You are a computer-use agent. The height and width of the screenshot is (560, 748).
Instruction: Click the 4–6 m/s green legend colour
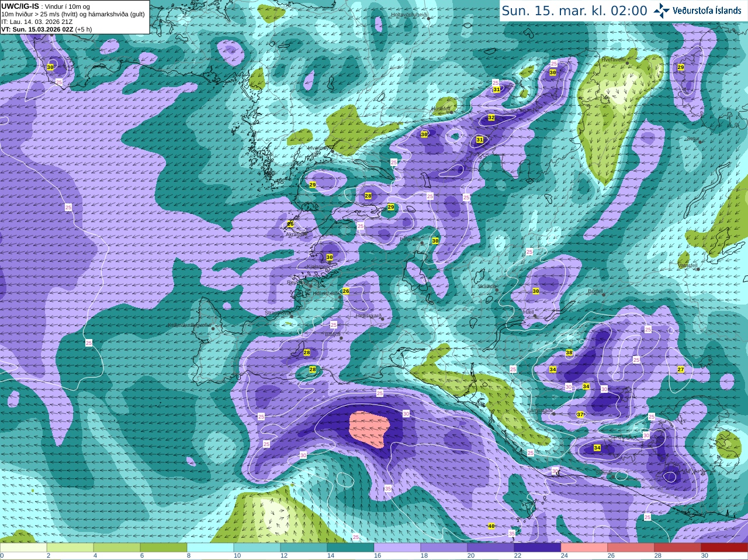pyautogui.click(x=117, y=547)
